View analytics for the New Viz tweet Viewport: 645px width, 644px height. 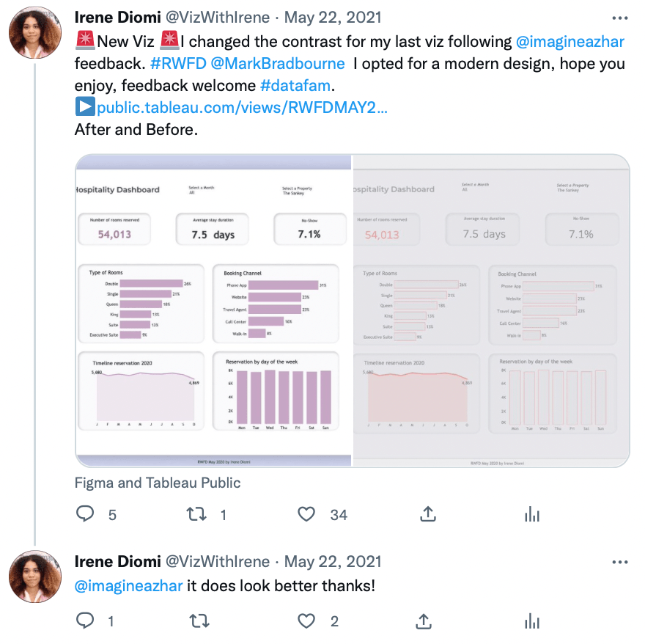coord(532,515)
